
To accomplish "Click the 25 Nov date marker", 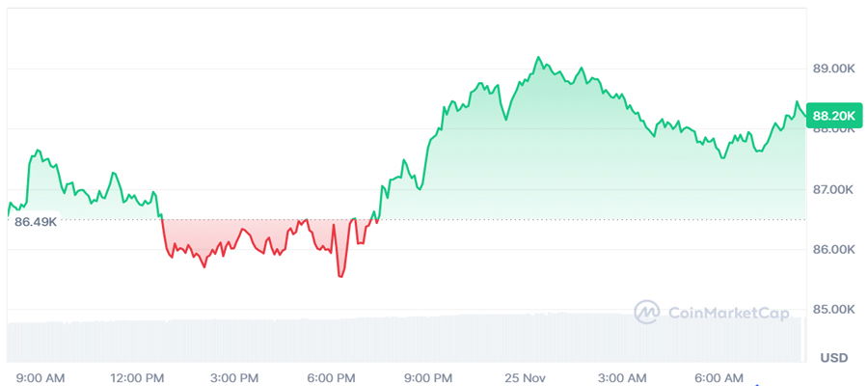I will (526, 377).
